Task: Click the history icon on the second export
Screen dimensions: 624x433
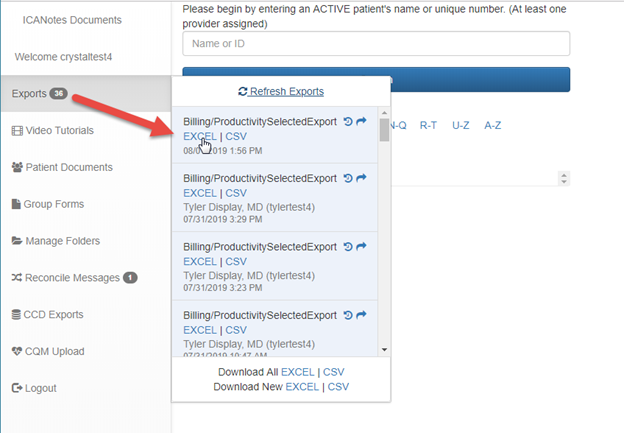Action: [x=348, y=178]
